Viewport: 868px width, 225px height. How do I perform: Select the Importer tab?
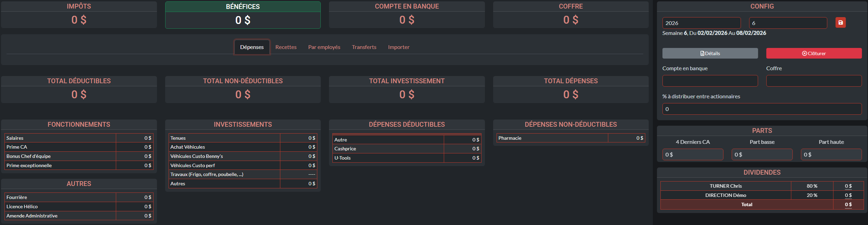pyautogui.click(x=399, y=47)
